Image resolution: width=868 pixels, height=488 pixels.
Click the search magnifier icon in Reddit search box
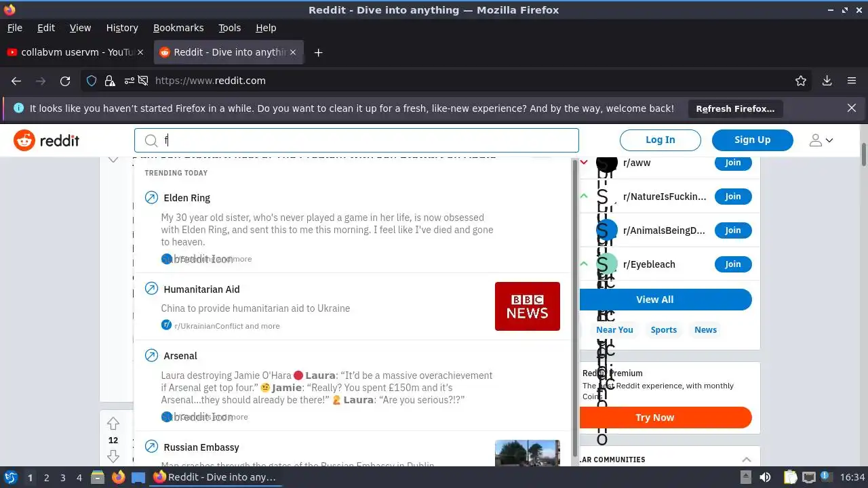(x=151, y=140)
